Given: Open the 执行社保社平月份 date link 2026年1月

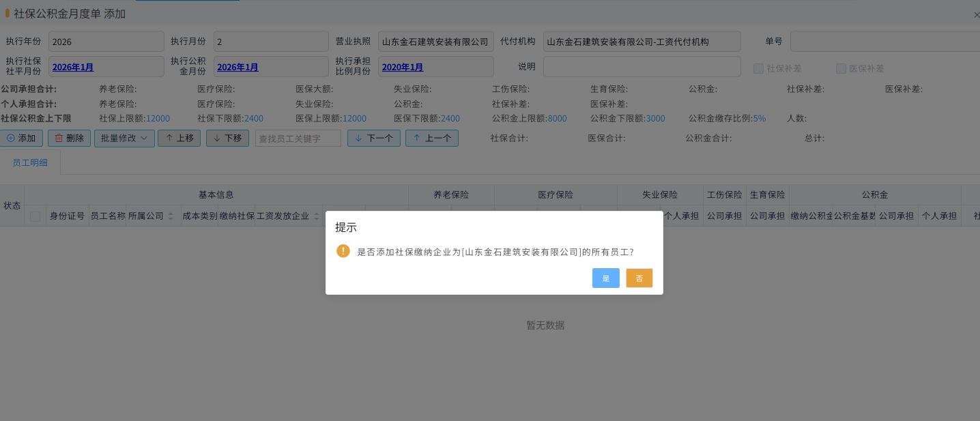Looking at the screenshot, I should tap(73, 67).
